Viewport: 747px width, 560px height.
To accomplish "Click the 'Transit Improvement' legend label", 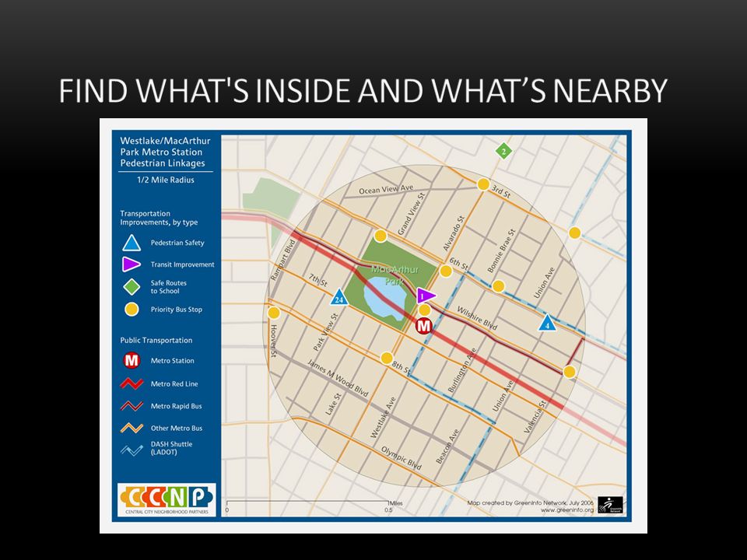I will (182, 264).
